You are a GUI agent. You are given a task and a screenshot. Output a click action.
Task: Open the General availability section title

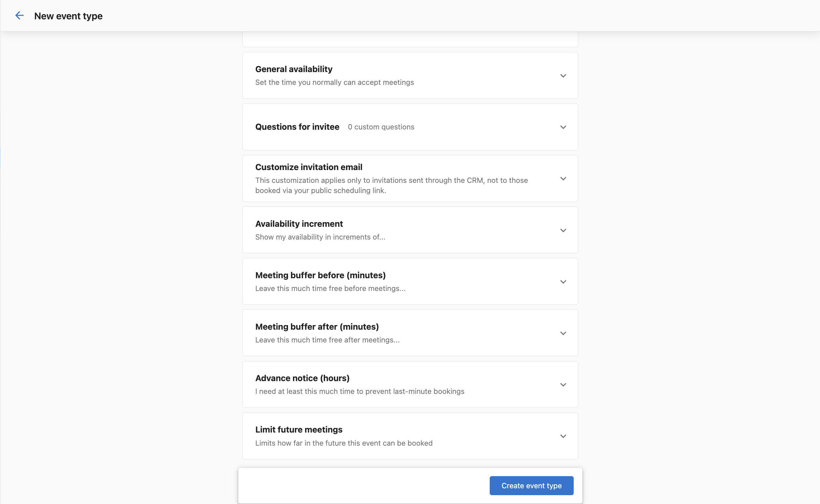tap(294, 69)
